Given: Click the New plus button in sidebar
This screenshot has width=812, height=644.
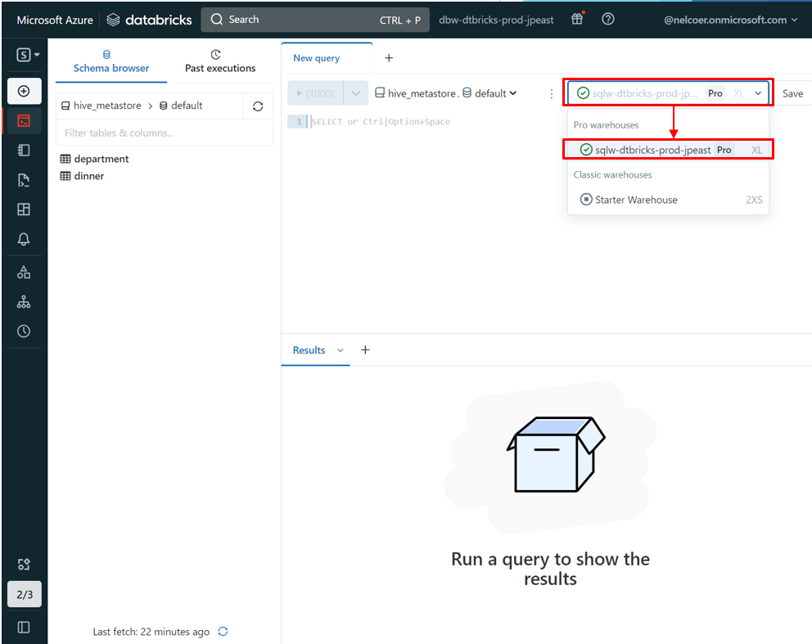Looking at the screenshot, I should (x=24, y=91).
